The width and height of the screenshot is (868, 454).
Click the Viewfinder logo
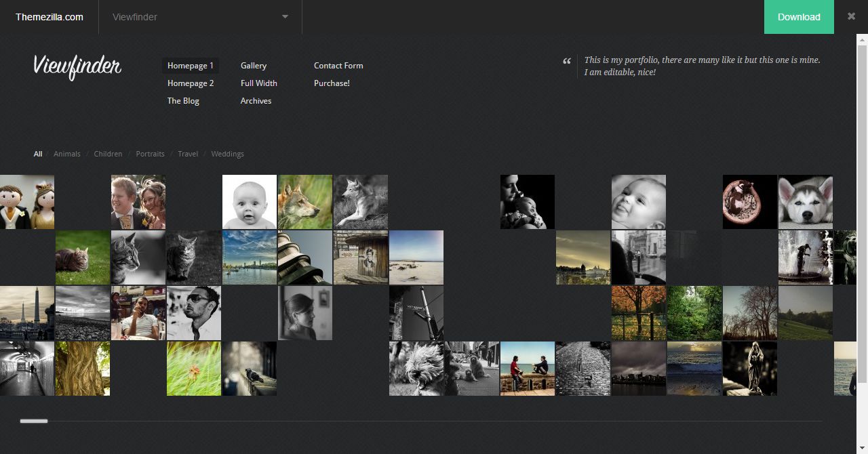click(77, 66)
